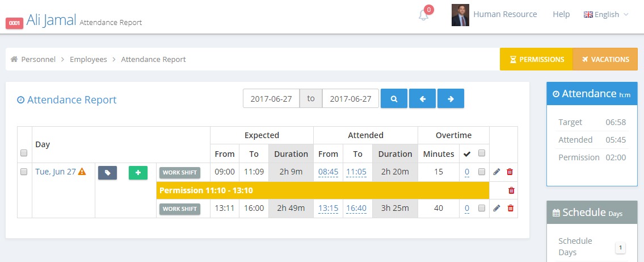The width and height of the screenshot is (644, 262).
Task: Navigate to Employees in breadcrumb
Action: [89, 59]
